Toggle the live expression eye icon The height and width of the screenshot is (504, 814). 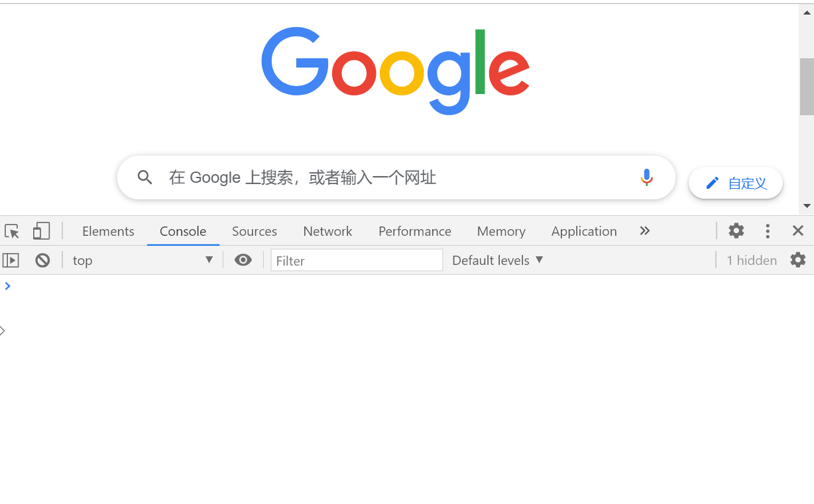[243, 260]
